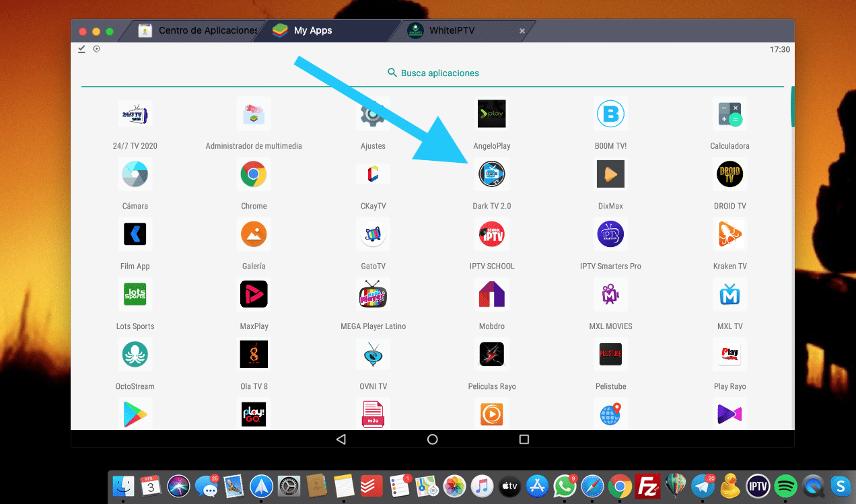856x504 pixels.
Task: Open the MEGA Player Latino app
Action: (x=373, y=295)
